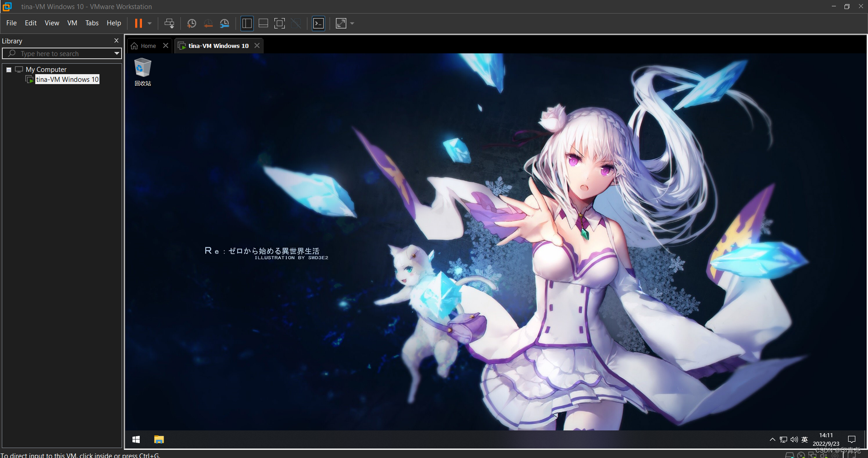This screenshot has width=868, height=458.
Task: Send Ctrl+Alt+Del to the VM
Action: point(170,24)
